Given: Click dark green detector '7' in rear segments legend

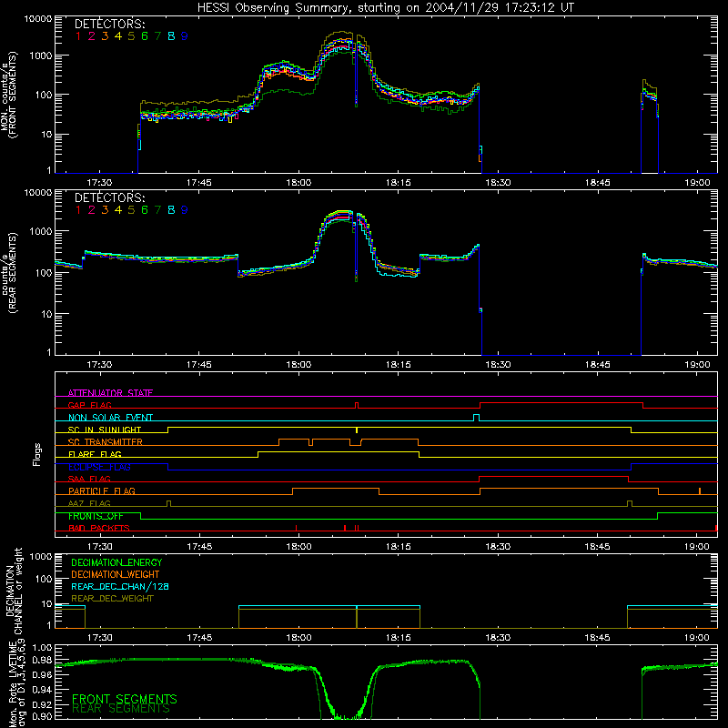Looking at the screenshot, I should click(157, 210).
